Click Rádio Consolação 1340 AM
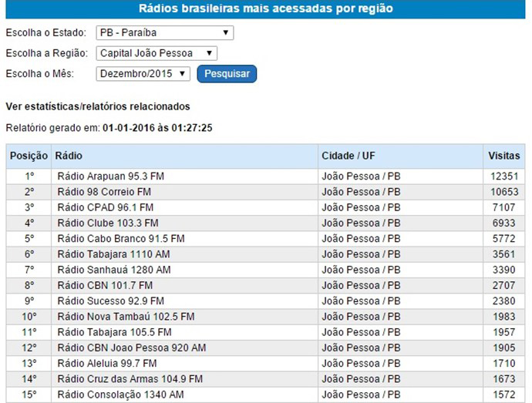The height and width of the screenshot is (403, 532). 120,395
